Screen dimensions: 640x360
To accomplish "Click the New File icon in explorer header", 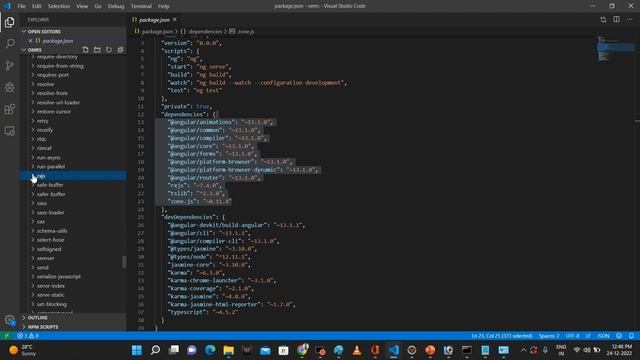I will [85, 50].
